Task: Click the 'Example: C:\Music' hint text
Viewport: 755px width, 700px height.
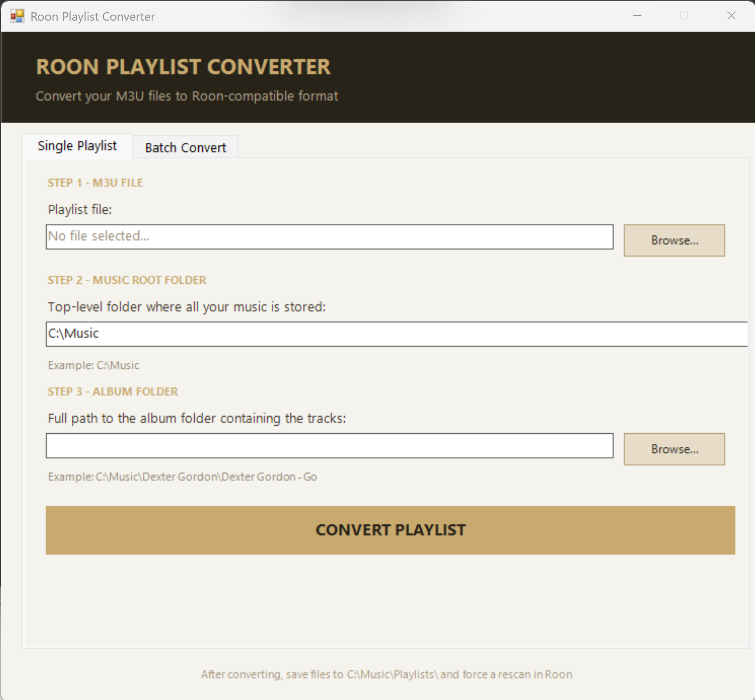Action: click(x=94, y=365)
